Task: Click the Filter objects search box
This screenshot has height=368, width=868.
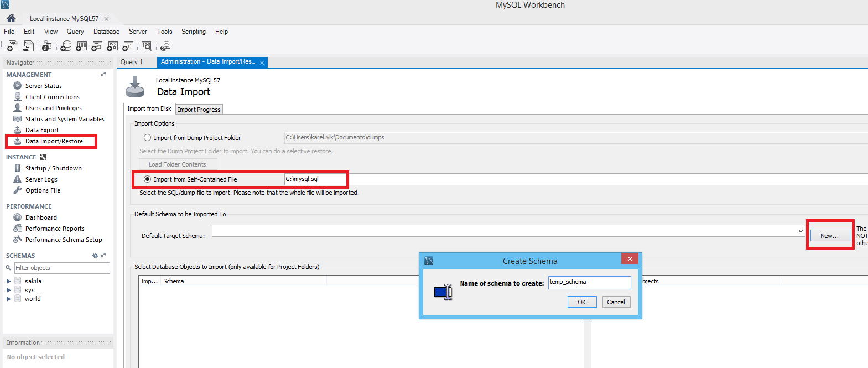Action: (62, 268)
